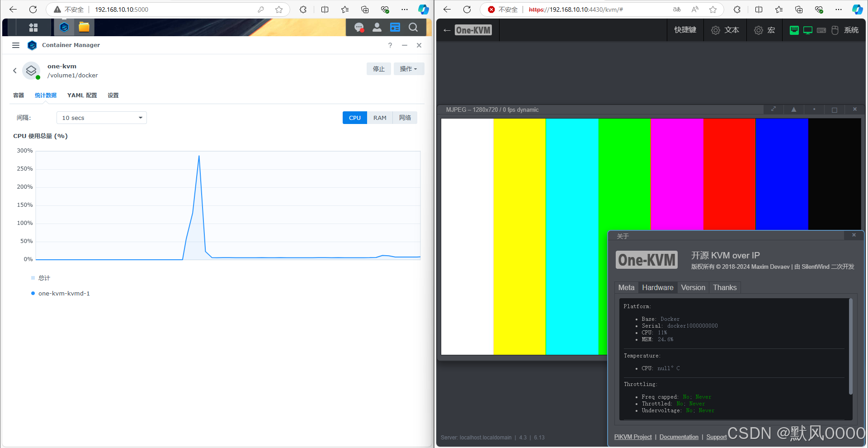868x448 pixels.
Task: Click the green connection status icon in One-KVM
Action: click(794, 30)
